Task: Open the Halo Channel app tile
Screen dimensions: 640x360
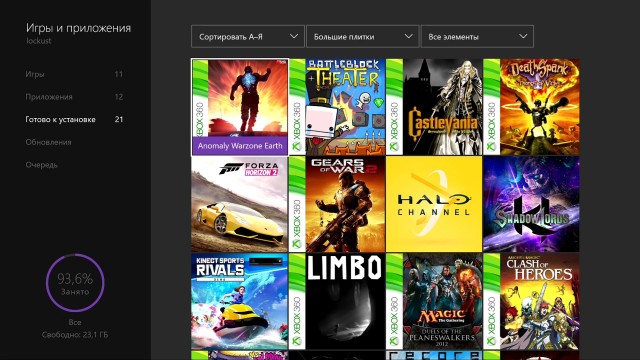Action: point(434,204)
